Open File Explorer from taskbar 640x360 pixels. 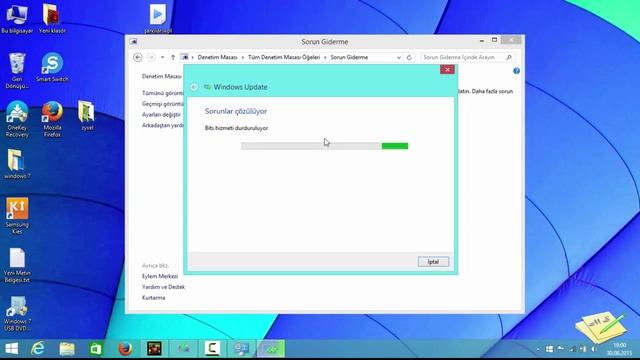click(67, 349)
